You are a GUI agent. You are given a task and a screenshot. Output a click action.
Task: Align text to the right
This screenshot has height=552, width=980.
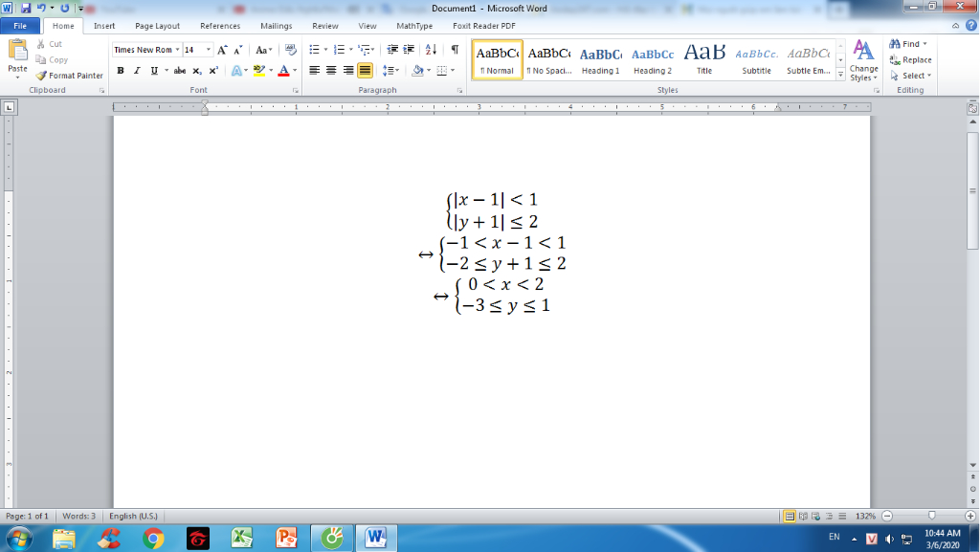click(348, 71)
